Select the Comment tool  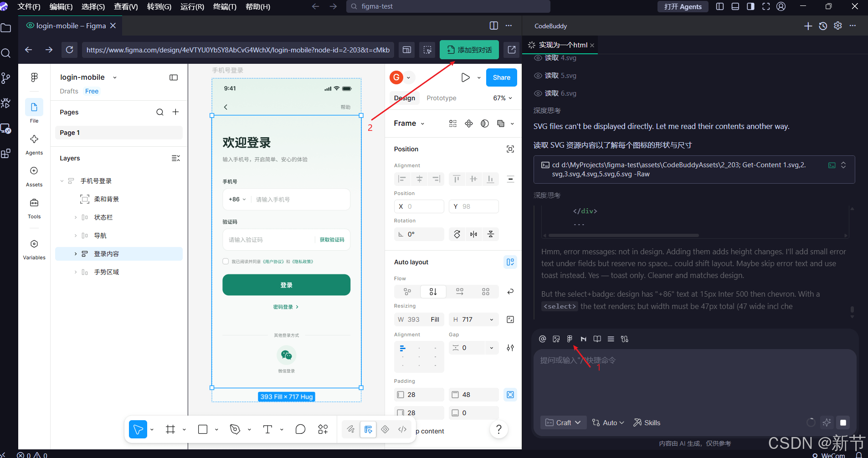(x=300, y=429)
